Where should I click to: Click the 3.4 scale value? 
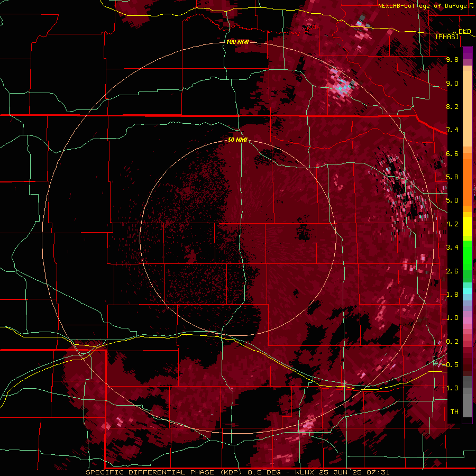(452, 248)
